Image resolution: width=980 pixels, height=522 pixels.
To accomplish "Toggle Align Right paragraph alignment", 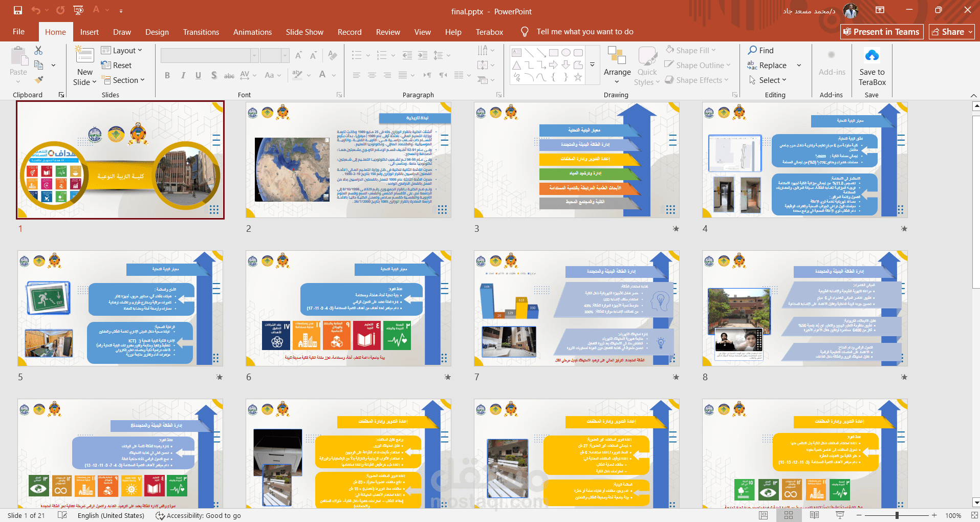I will coord(387,75).
